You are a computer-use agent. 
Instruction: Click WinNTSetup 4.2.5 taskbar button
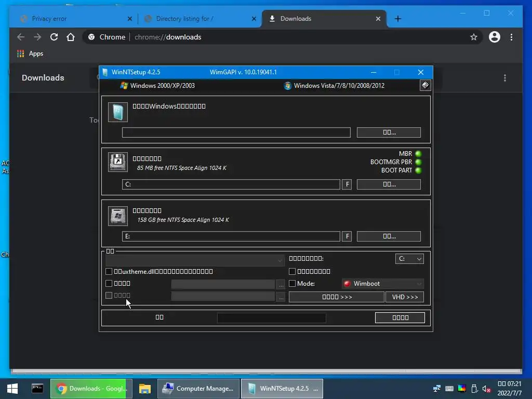282,389
